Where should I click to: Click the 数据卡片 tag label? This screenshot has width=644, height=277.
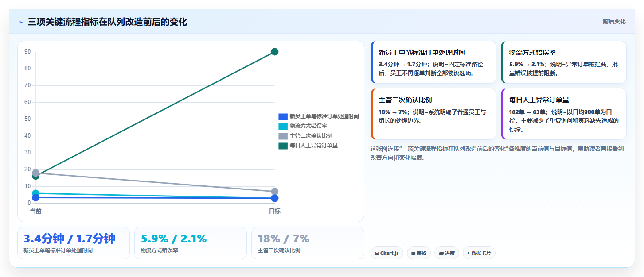pos(481,254)
